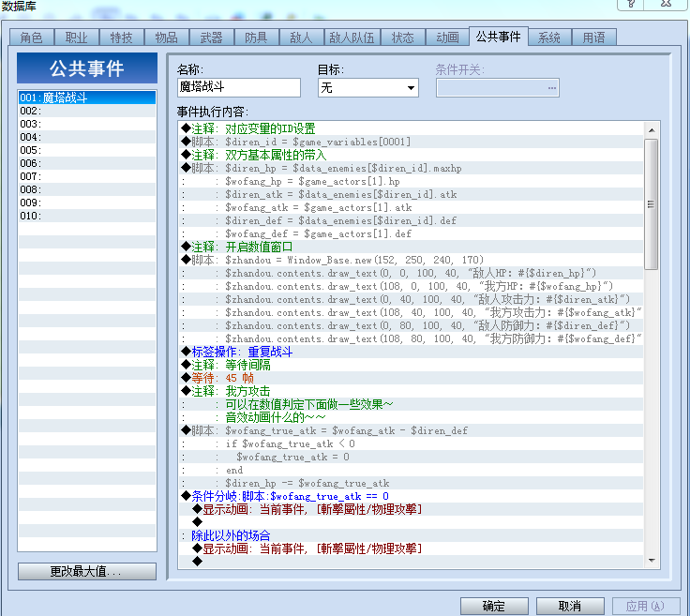Select the 对应变量的ID设置 comment line
This screenshot has width=690, height=616.
pyautogui.click(x=411, y=129)
